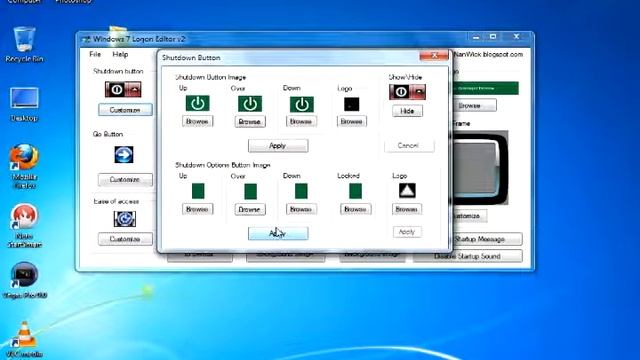Browse for Shutdown Button Logo image
Screen dimensions: 640x360
coord(351,121)
